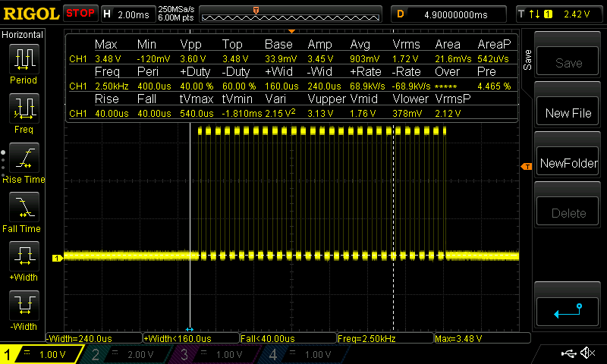Click the USB icon at the bottom
The width and height of the screenshot is (607, 364).
point(568,353)
